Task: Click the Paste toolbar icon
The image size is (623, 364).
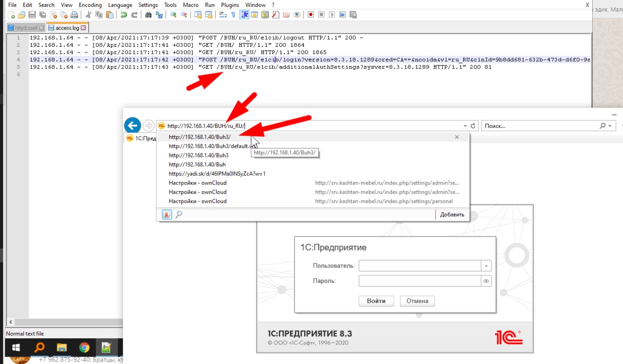Action: click(x=109, y=15)
